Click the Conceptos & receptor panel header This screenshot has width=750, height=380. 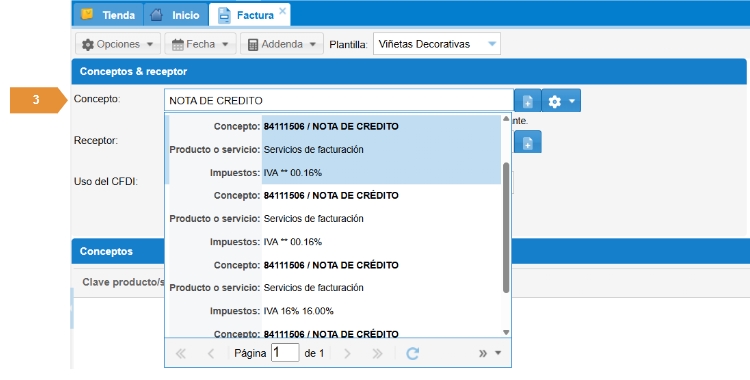(409, 71)
